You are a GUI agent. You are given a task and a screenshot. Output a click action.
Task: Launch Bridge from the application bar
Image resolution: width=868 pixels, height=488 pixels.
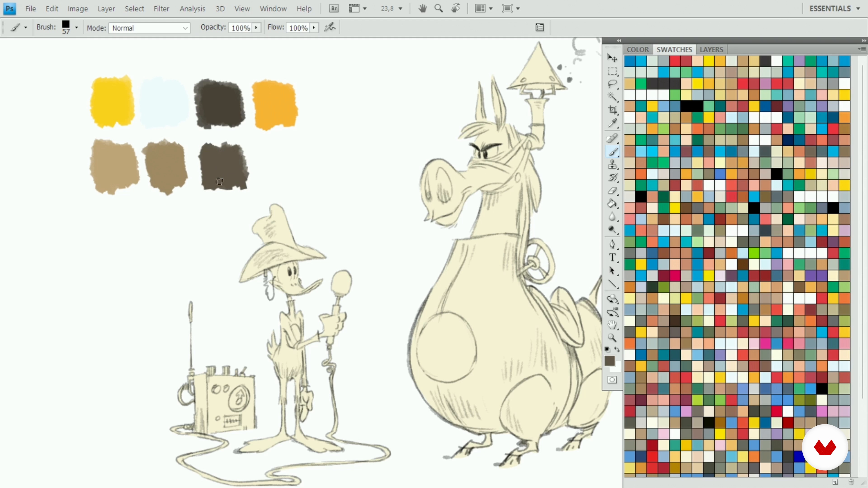[x=334, y=8]
